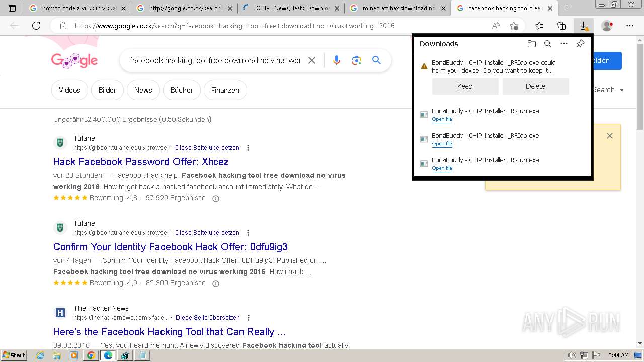Open 'Confirm Your Identity Facebook Hack Offer' result
The width and height of the screenshot is (644, 362).
(171, 247)
